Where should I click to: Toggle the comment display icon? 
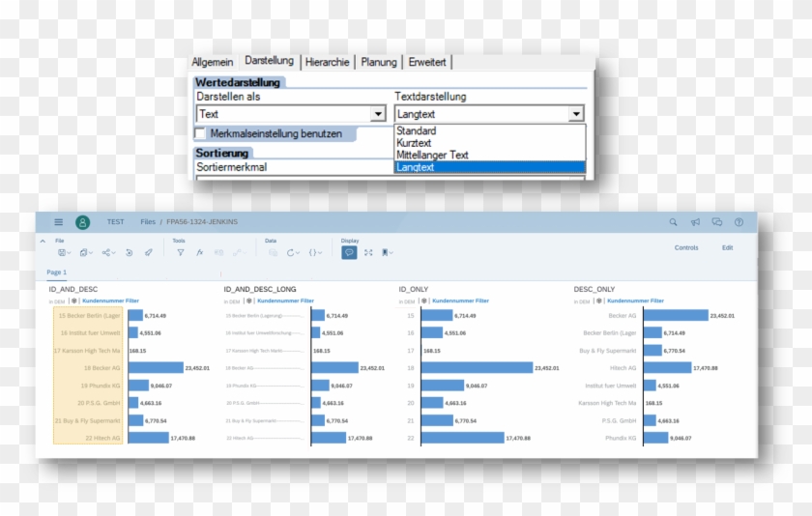349,252
